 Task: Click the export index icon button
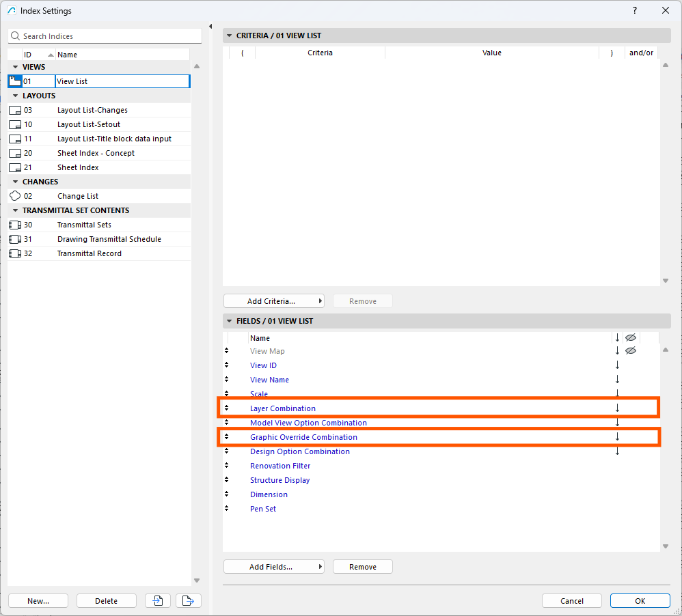(x=189, y=600)
